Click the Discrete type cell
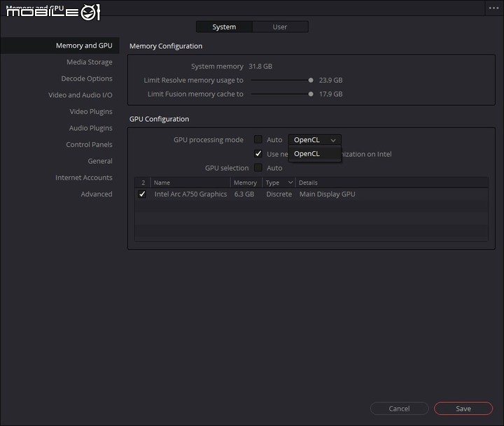 [x=279, y=194]
